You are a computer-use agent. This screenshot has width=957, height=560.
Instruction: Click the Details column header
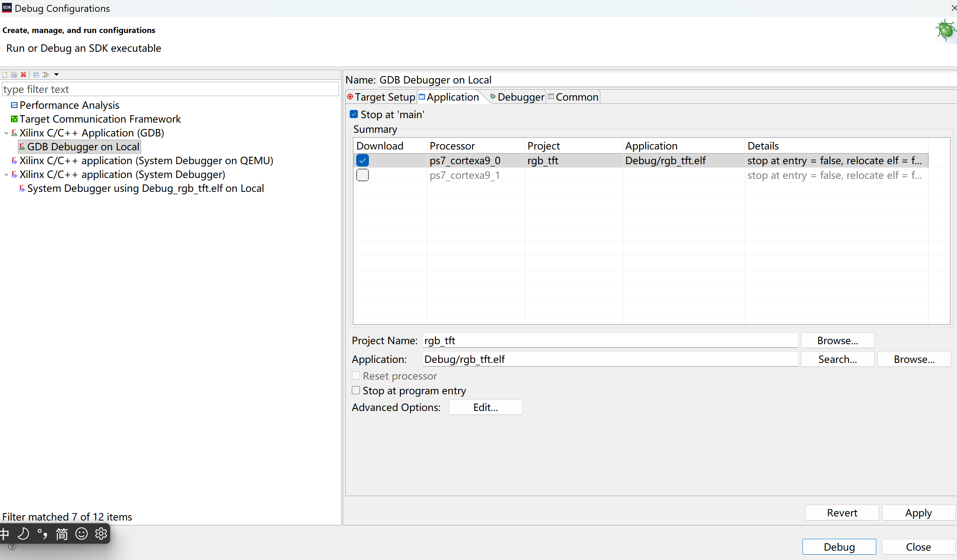click(836, 146)
